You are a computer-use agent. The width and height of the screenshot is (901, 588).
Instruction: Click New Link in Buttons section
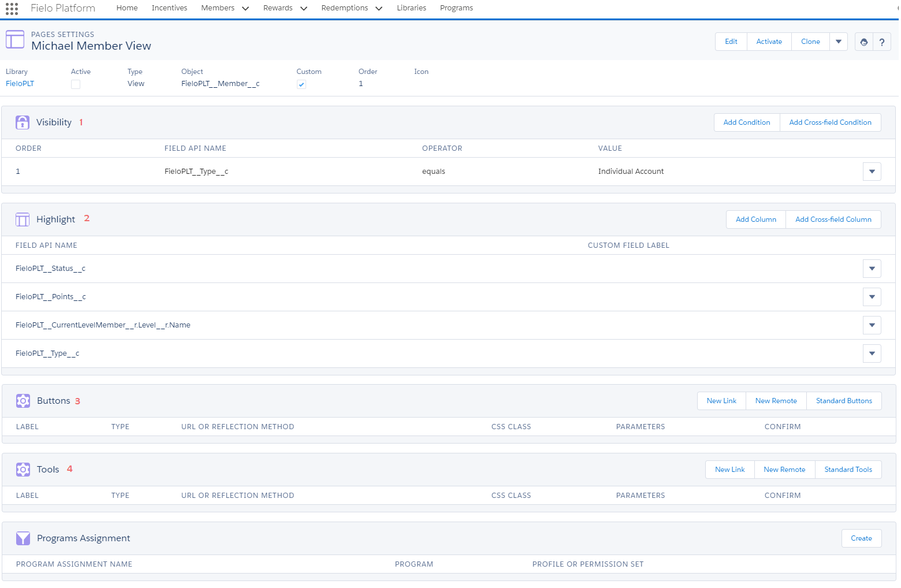(x=721, y=401)
